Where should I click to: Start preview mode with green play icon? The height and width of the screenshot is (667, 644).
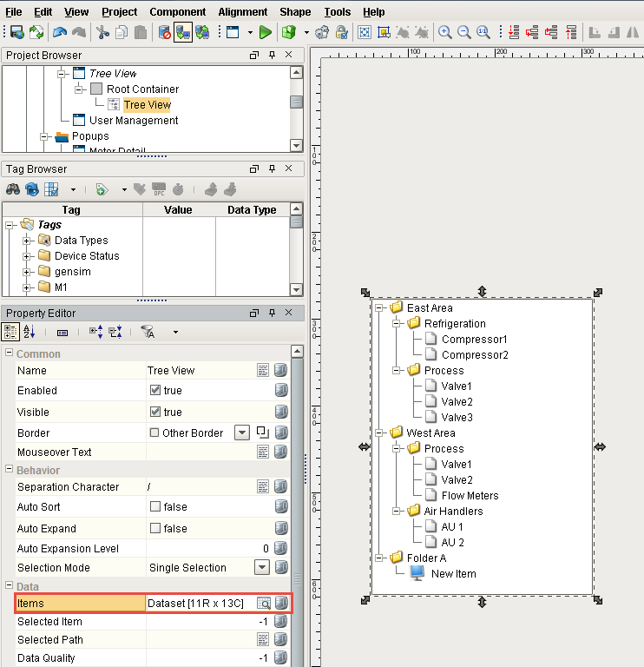(x=266, y=32)
